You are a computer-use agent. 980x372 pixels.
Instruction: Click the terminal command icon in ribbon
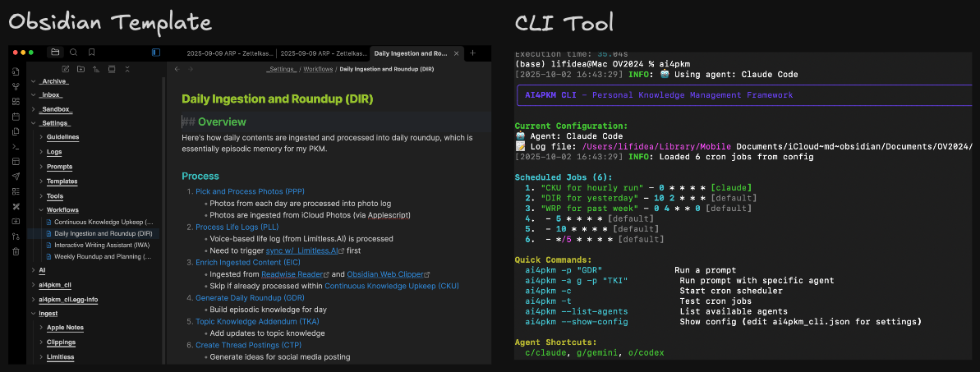(x=16, y=146)
